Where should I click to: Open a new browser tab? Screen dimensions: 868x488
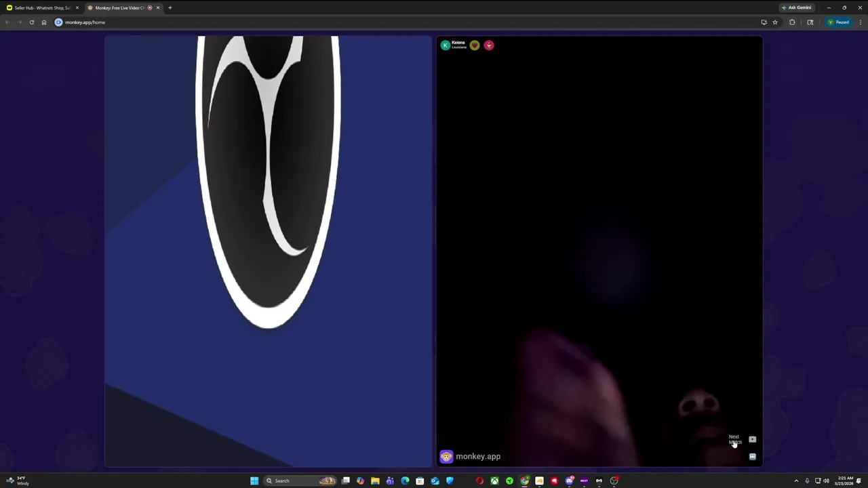pos(170,7)
